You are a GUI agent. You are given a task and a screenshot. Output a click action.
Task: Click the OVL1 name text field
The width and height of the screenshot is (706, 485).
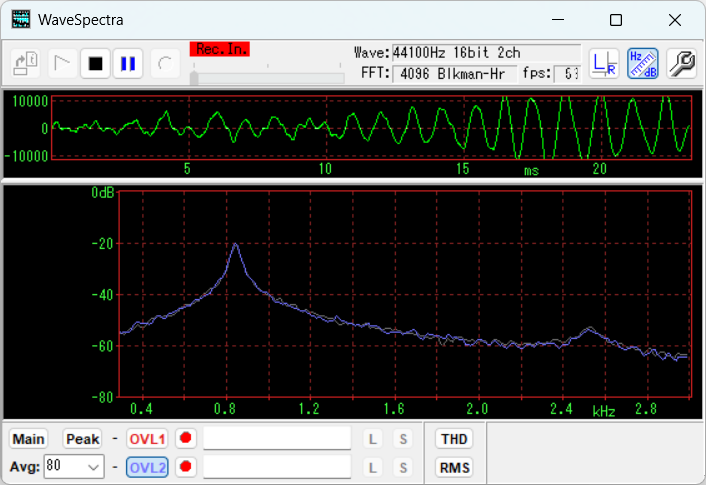[277, 438]
